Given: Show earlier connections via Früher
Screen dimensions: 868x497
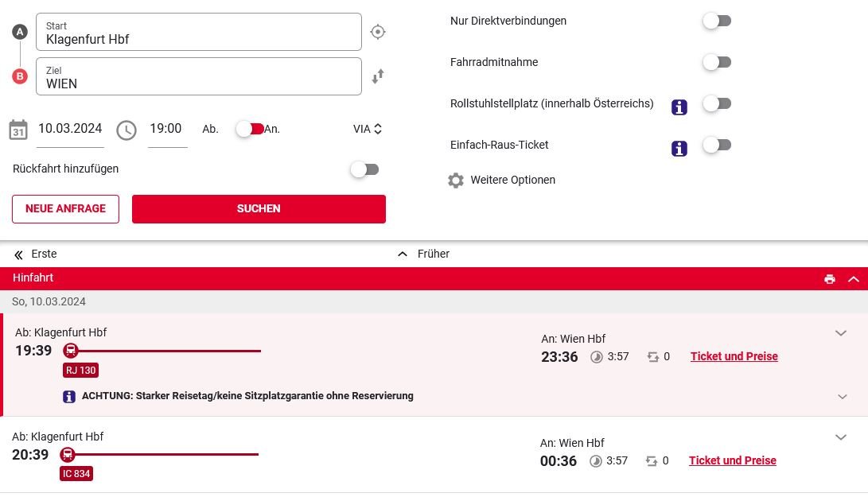Looking at the screenshot, I should tap(423, 254).
